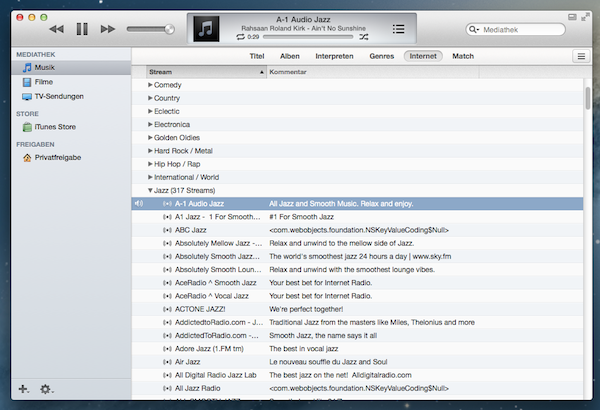Viewport: 600px width, 410px height.
Task: Pause the playing stream
Action: pos(82,29)
